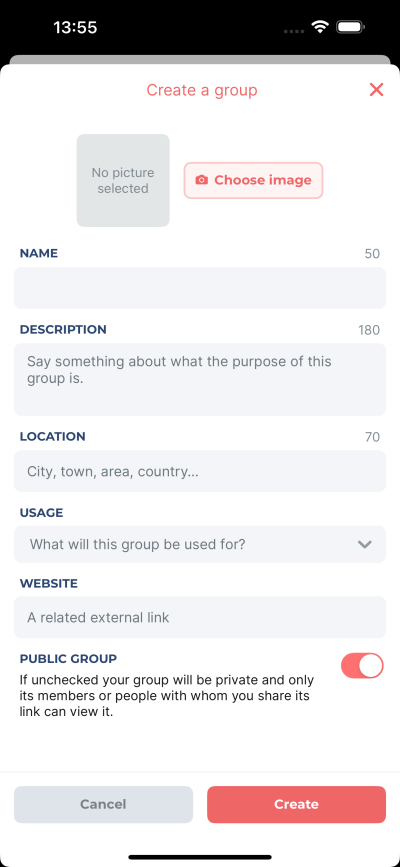Focus the Website link field
The image size is (400, 867).
[x=200, y=617]
